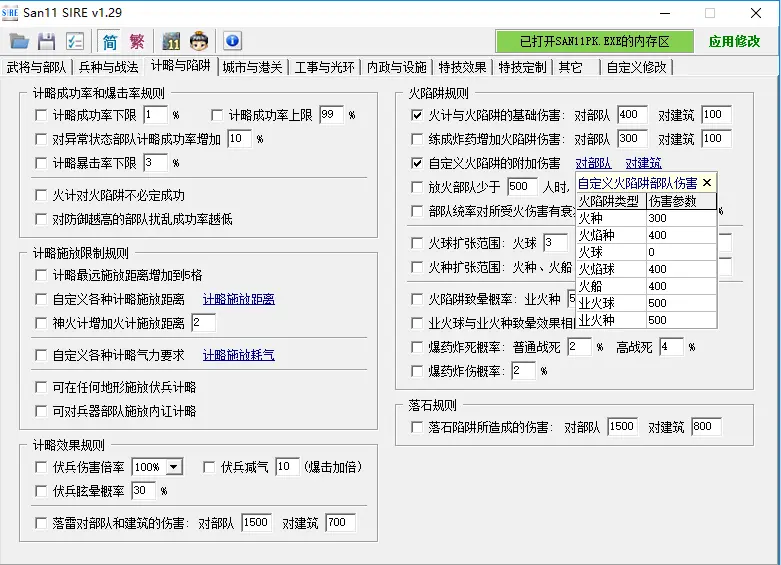Toggle 伏兵眩晕概率 checkbox

point(41,491)
